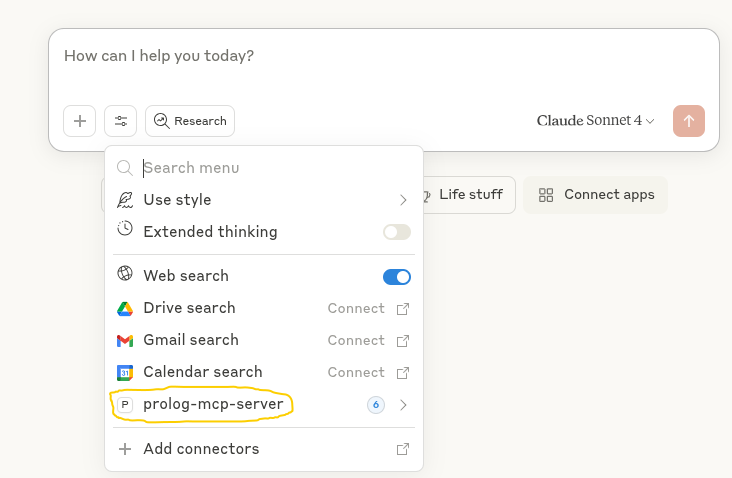Click the Google Calendar icon
The height and width of the screenshot is (478, 732).
tap(125, 373)
